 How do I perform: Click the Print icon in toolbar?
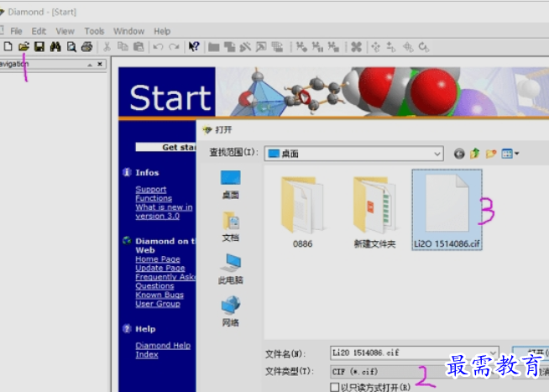(x=86, y=46)
